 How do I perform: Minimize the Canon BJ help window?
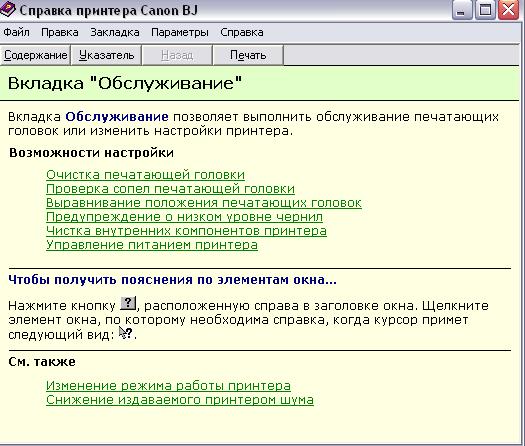click(x=462, y=10)
